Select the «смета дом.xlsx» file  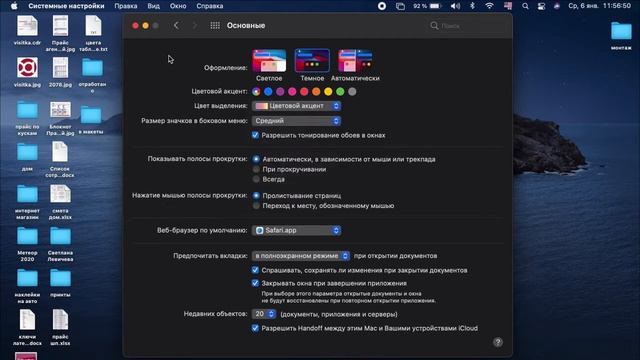(60, 202)
